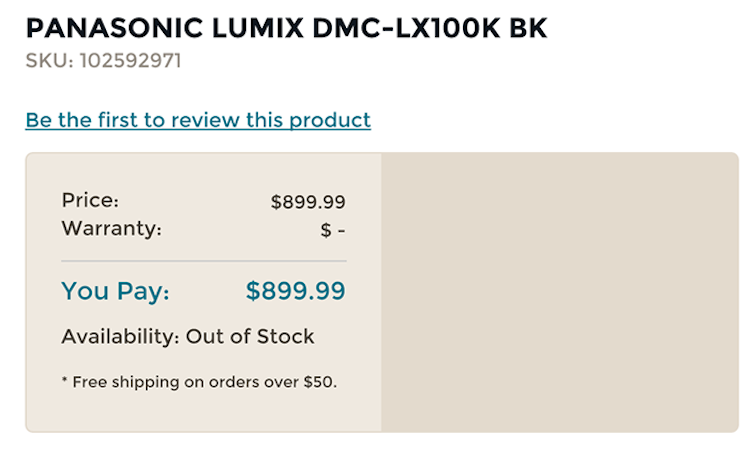Click the teal $899.99 You Pay total
750x450 pixels.
296,291
